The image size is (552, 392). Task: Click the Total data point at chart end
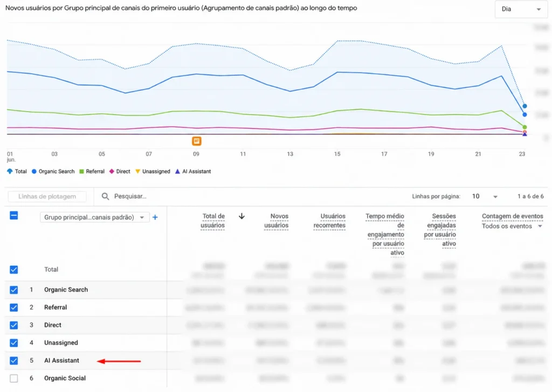pos(525,106)
